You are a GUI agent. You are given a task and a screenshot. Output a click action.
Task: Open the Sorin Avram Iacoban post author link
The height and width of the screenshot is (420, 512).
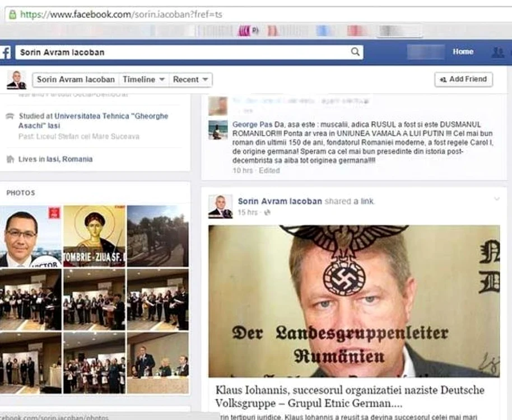(280, 201)
